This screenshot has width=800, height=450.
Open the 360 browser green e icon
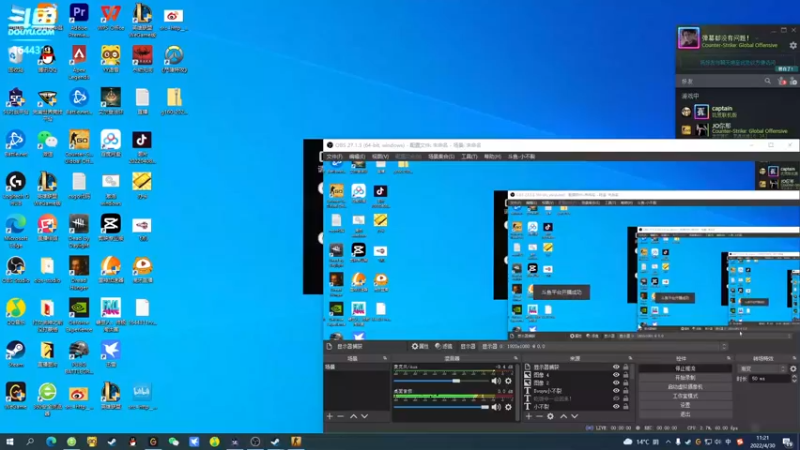pyautogui.click(x=47, y=399)
